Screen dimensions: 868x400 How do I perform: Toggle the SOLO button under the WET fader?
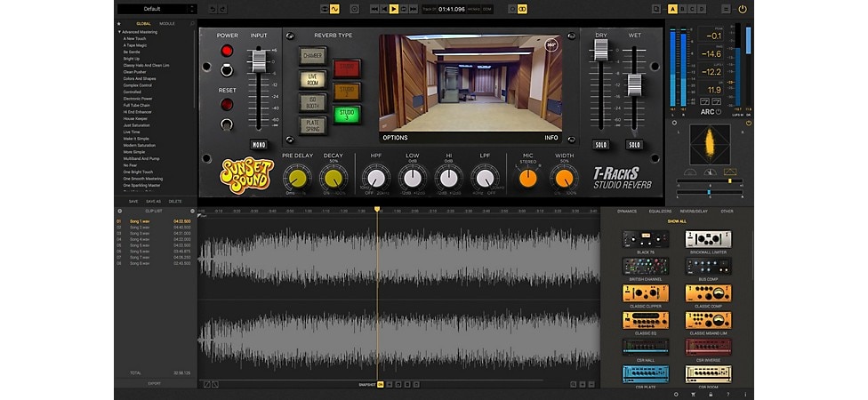point(634,145)
